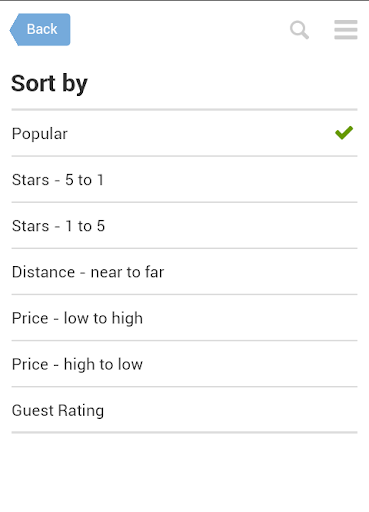This screenshot has height=512, width=369.
Task: Order hotels by nearest distance first
Action: pyautogui.click(x=184, y=272)
